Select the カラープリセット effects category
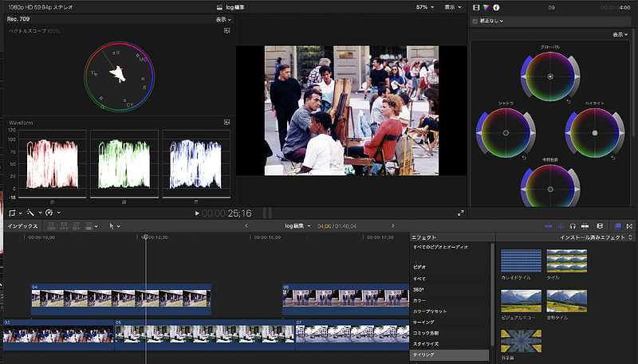 point(429,311)
